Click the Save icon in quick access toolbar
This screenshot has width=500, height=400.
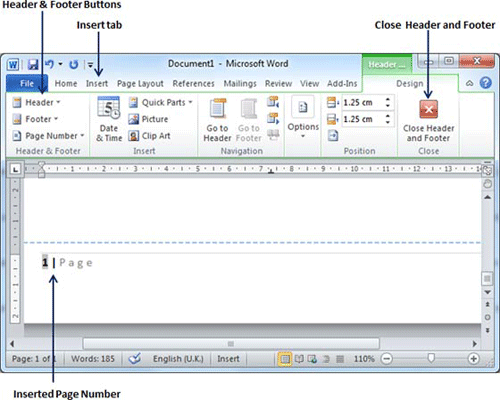(x=33, y=64)
